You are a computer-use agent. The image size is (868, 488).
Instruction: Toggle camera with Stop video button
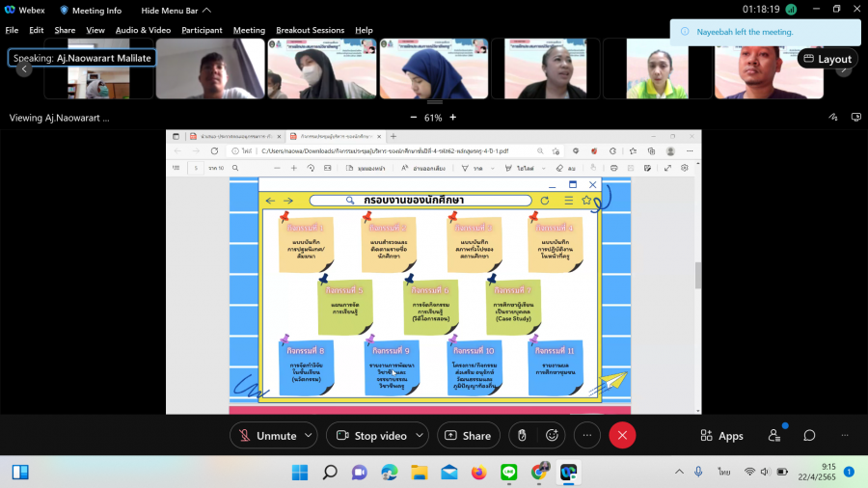(x=371, y=436)
